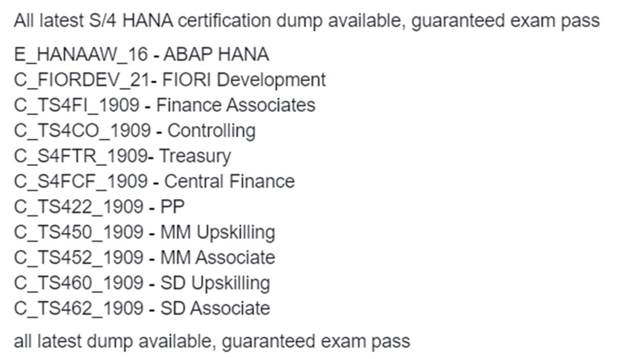Select the C_TS462_1909 SD Associate line

click(x=142, y=309)
